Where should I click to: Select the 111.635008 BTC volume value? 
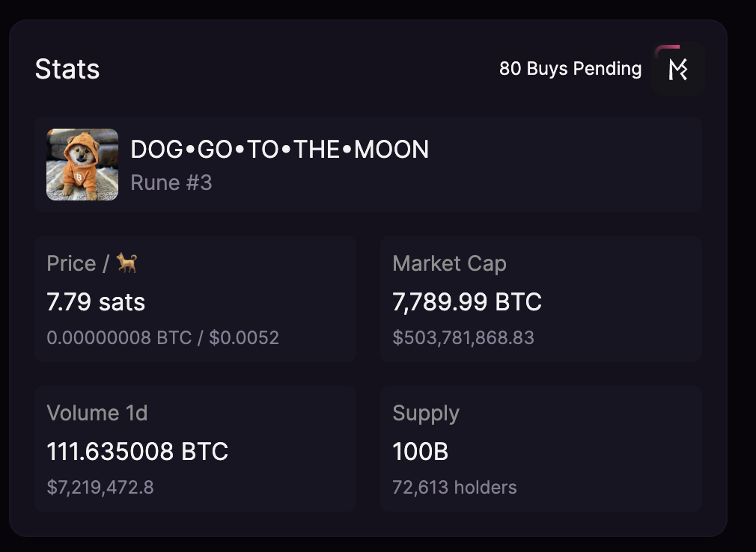137,452
